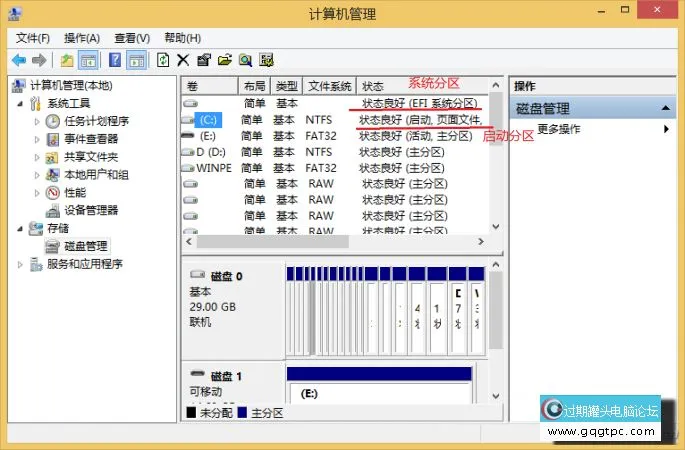Click the 磁盘 0 drive icon
The height and width of the screenshot is (450, 685).
click(197, 275)
